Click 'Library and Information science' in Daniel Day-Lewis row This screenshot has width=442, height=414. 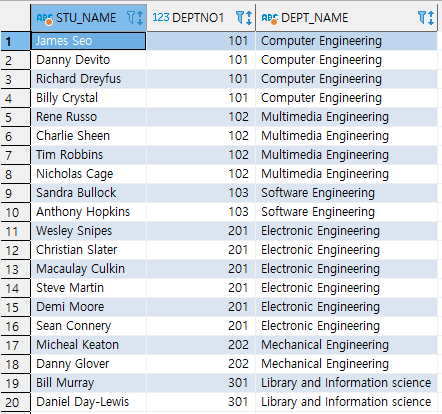[347, 402]
